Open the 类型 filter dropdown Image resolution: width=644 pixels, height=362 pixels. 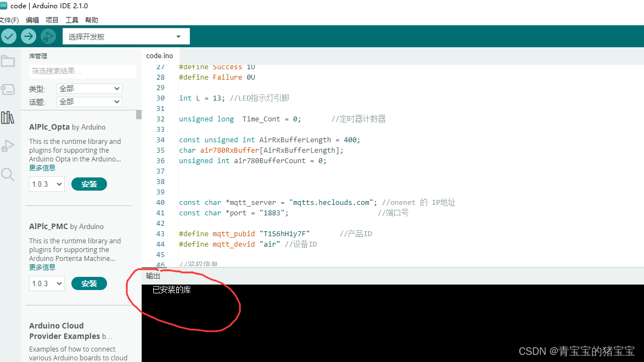[x=89, y=88]
